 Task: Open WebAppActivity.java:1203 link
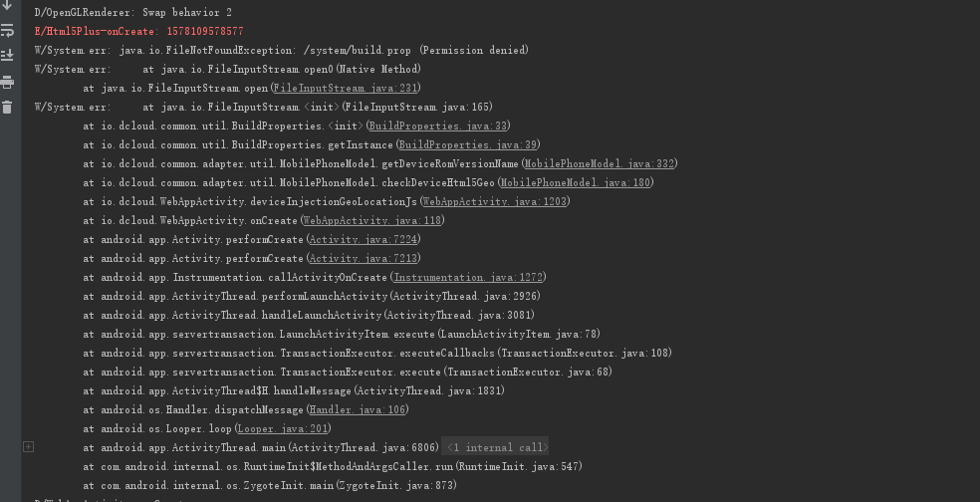494,201
